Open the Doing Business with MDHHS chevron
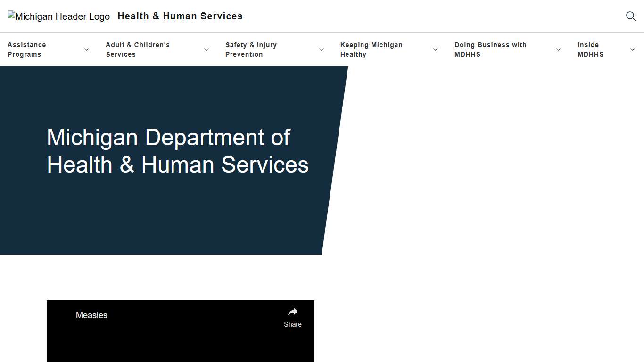644x362 pixels. pyautogui.click(x=558, y=49)
